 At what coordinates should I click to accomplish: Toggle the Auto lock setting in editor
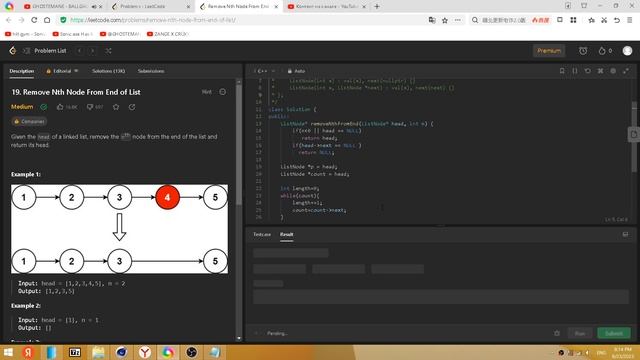coord(296,71)
